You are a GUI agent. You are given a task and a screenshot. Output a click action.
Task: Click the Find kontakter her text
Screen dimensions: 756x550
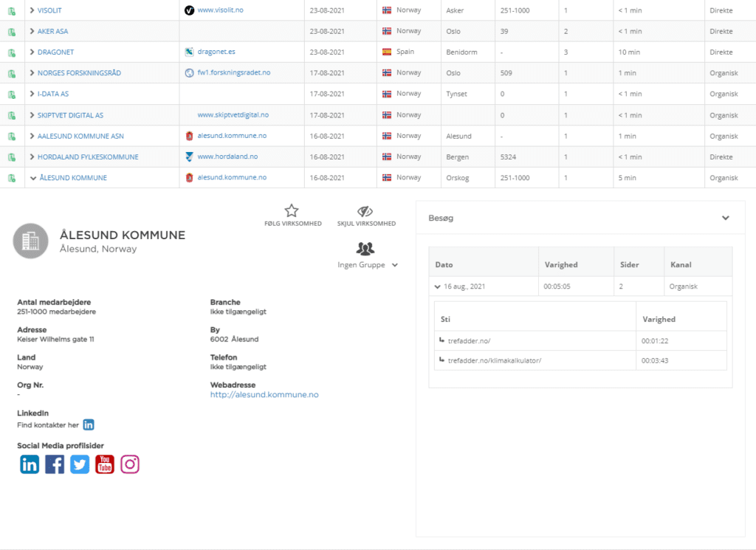(48, 425)
